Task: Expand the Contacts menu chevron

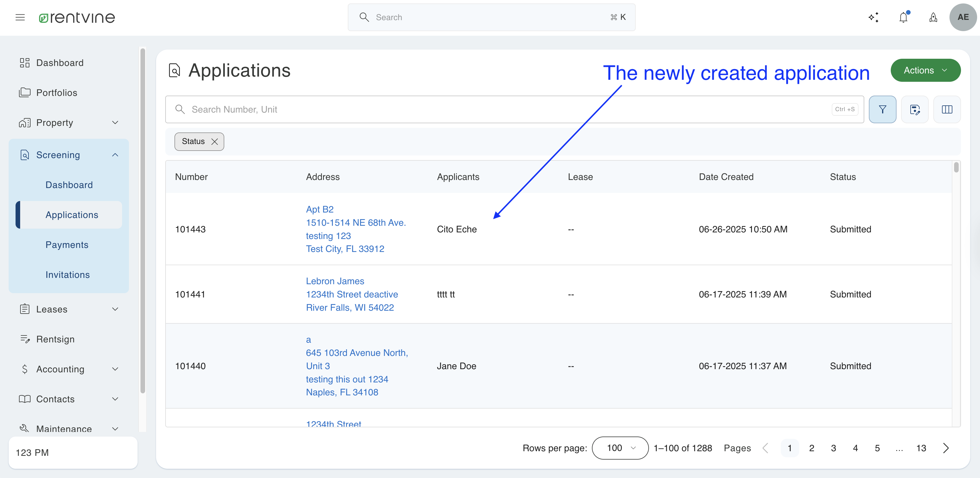Action: coord(115,399)
